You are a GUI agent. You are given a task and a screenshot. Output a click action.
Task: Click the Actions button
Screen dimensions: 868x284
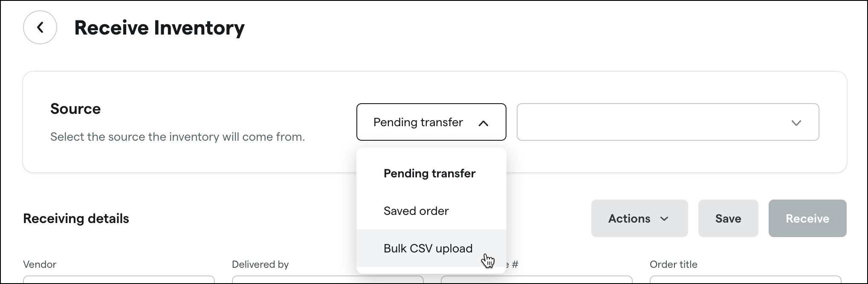click(x=639, y=218)
